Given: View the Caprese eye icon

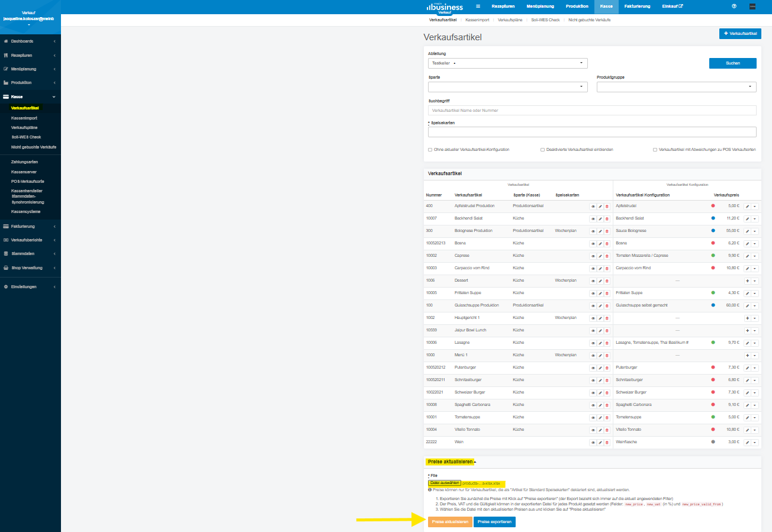Looking at the screenshot, I should 593,256.
